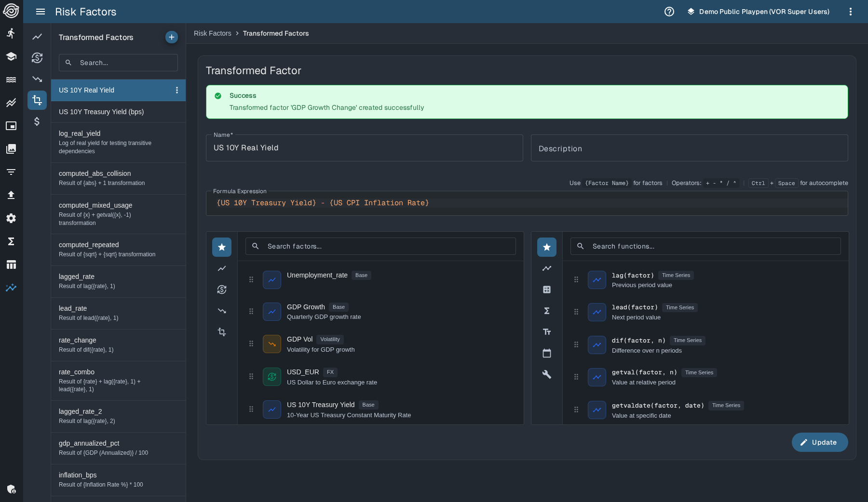This screenshot has height=502, width=868.
Task: Click the Description text field
Action: [689, 148]
